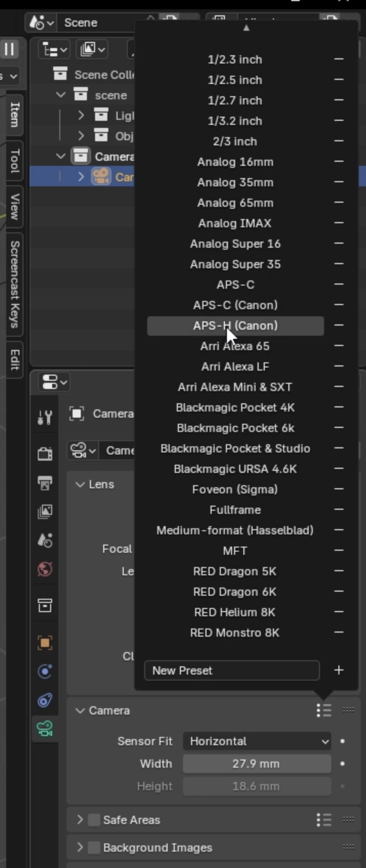The image size is (366, 868).
Task: Select the RED Dragon 6K preset
Action: [x=235, y=592]
